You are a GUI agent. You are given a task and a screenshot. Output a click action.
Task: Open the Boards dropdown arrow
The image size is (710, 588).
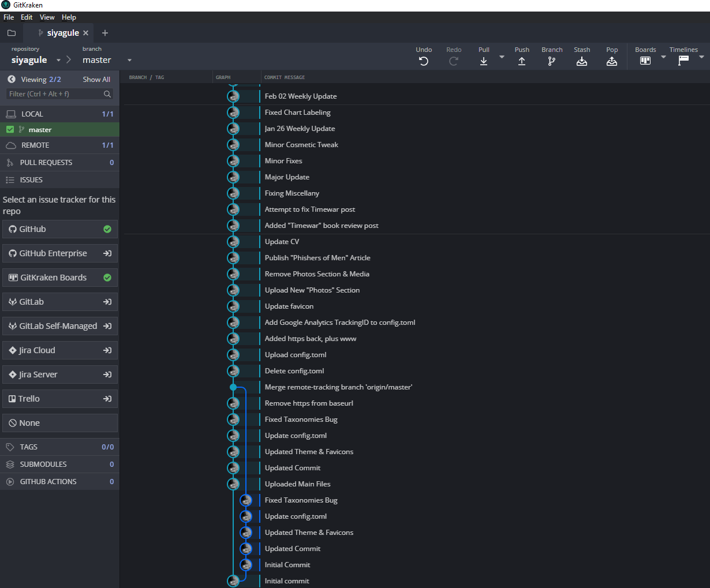pyautogui.click(x=663, y=57)
